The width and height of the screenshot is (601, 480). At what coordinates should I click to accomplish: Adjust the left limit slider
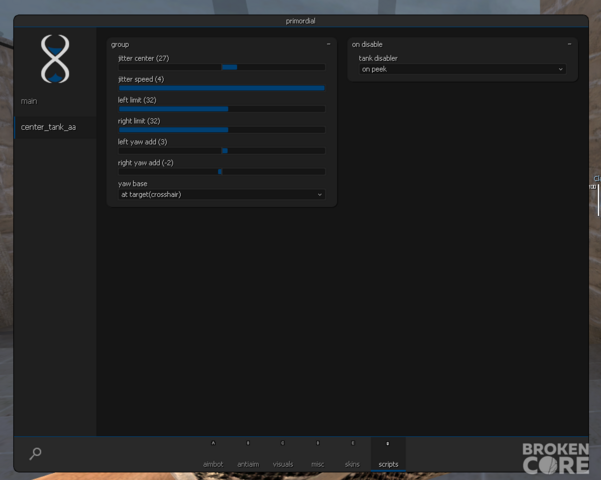click(x=222, y=109)
